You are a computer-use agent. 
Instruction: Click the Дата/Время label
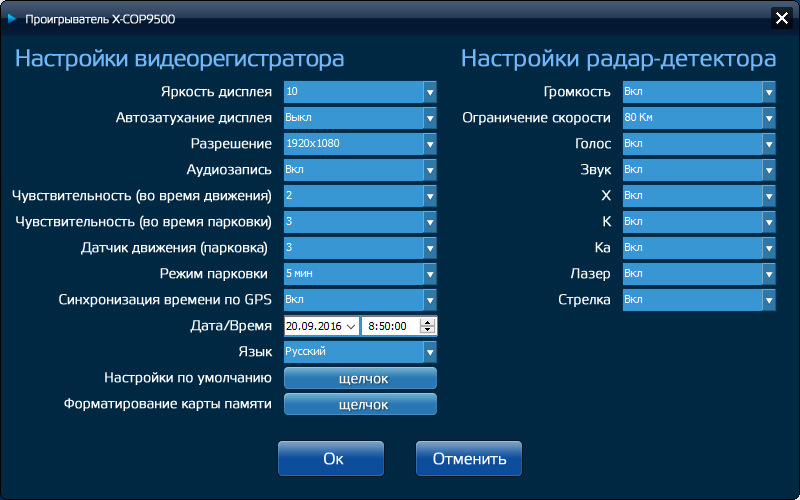[231, 326]
